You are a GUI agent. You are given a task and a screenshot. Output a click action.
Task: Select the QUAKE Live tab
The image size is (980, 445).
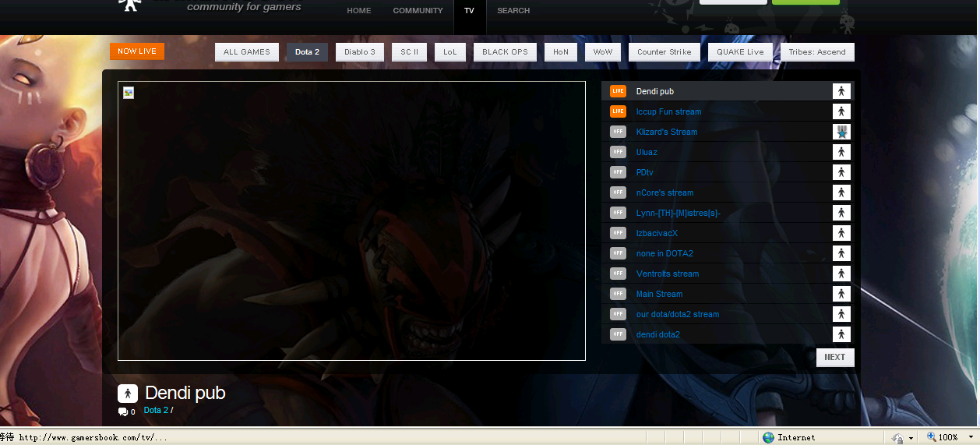(x=740, y=52)
